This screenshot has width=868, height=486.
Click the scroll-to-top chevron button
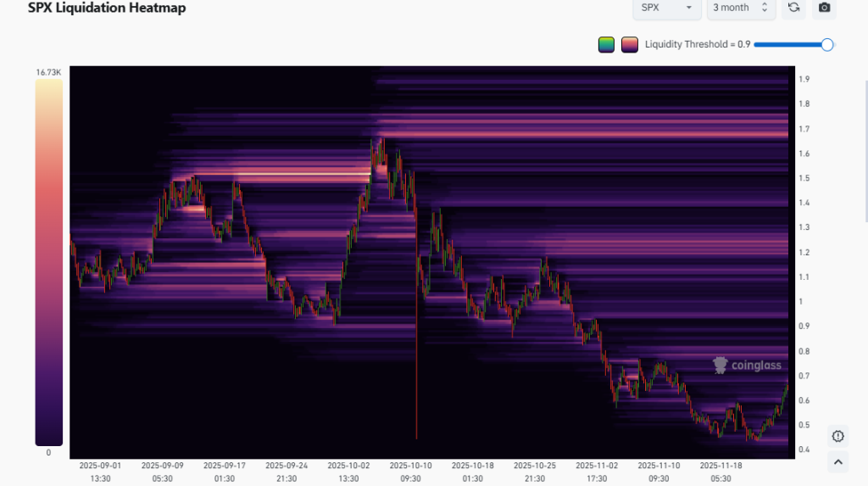(838, 462)
